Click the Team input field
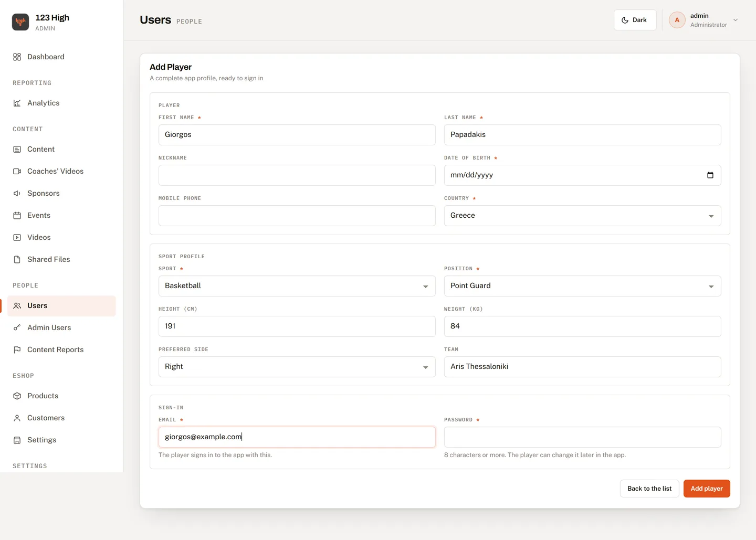This screenshot has height=540, width=756. [583, 367]
